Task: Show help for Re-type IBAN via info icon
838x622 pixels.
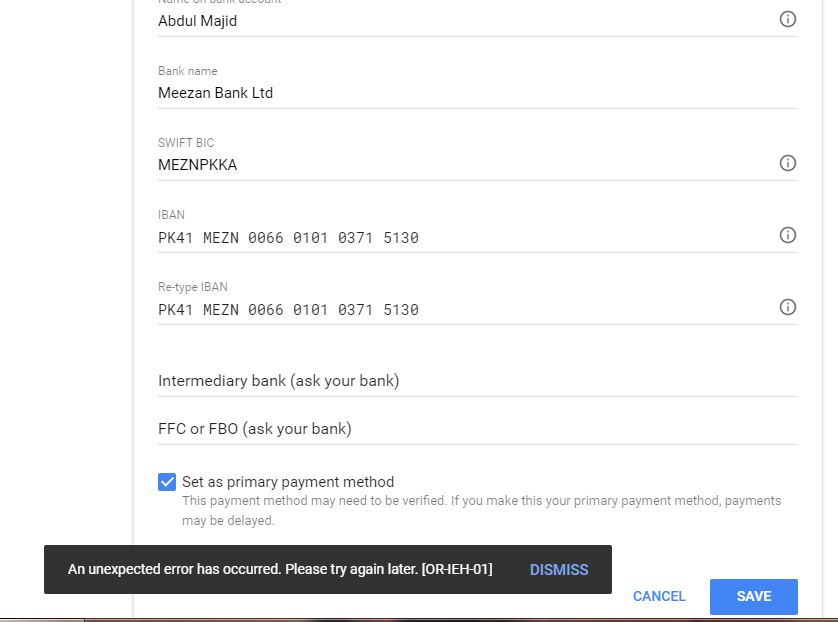Action: [x=788, y=307]
